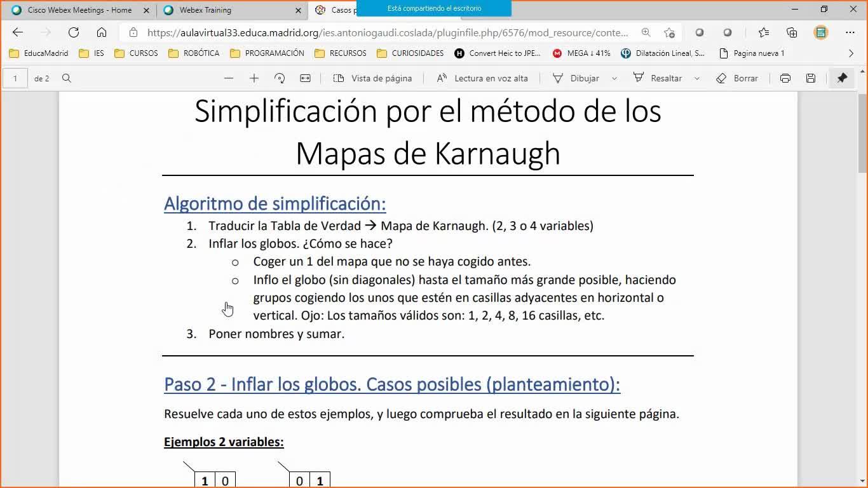This screenshot has height=488, width=868.
Task: Select the Resaltar highlight tool
Action: 658,78
